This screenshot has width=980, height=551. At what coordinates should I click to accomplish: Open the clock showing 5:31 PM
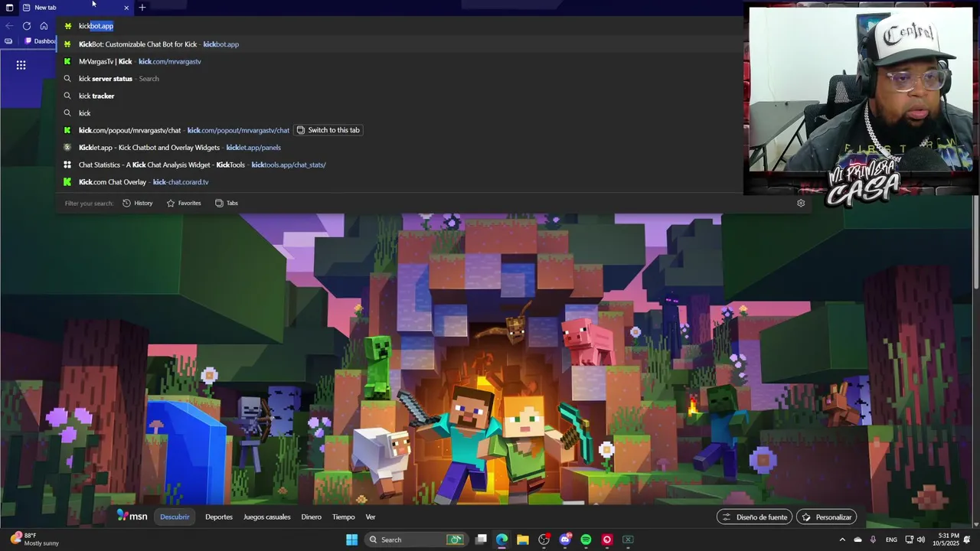[x=945, y=540]
